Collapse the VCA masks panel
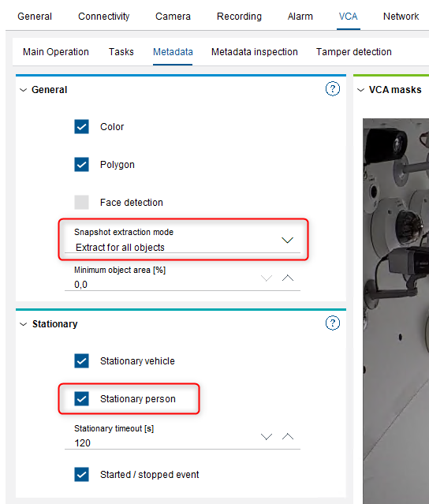The image size is (429, 504). tap(361, 90)
